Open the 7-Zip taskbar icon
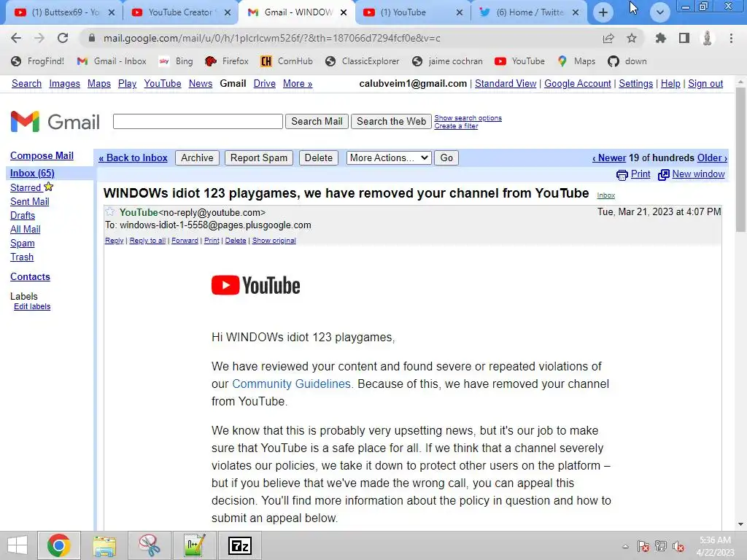The image size is (747, 560). (x=239, y=545)
